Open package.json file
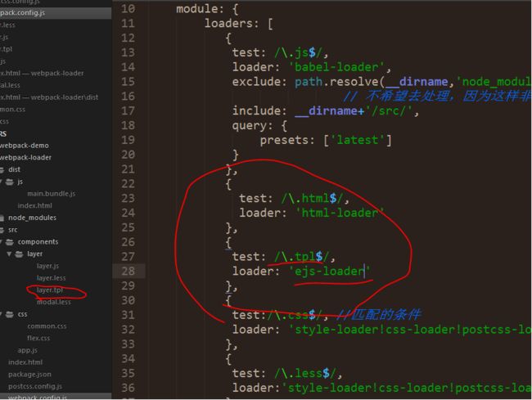Viewport: 532px width, 400px height. [x=29, y=375]
